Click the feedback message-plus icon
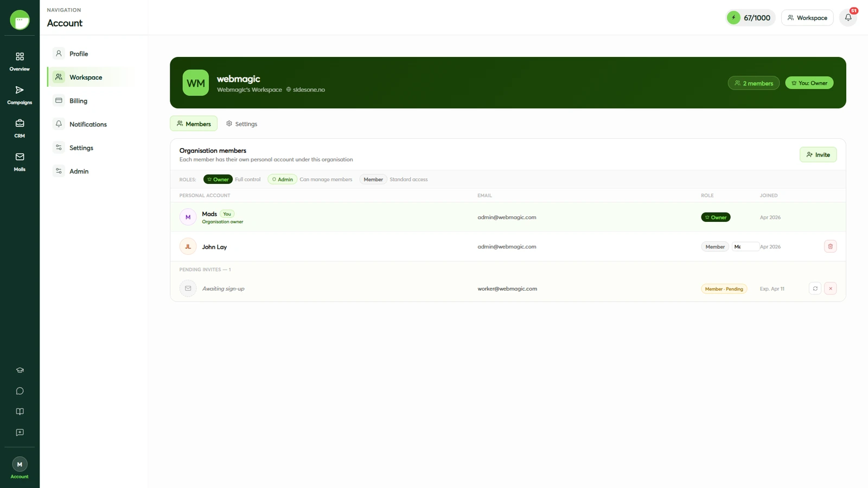The image size is (868, 488). 20,433
